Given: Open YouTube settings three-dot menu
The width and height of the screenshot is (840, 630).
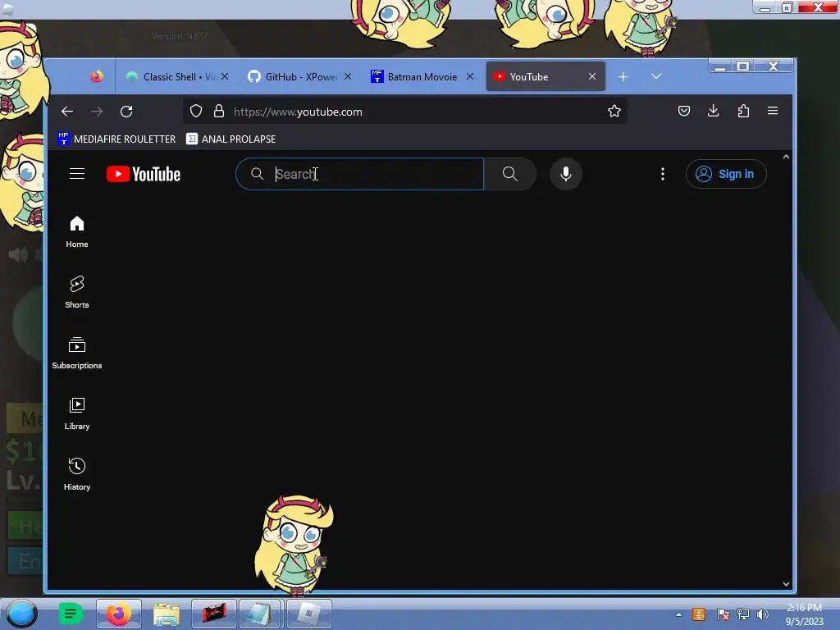Looking at the screenshot, I should [663, 174].
